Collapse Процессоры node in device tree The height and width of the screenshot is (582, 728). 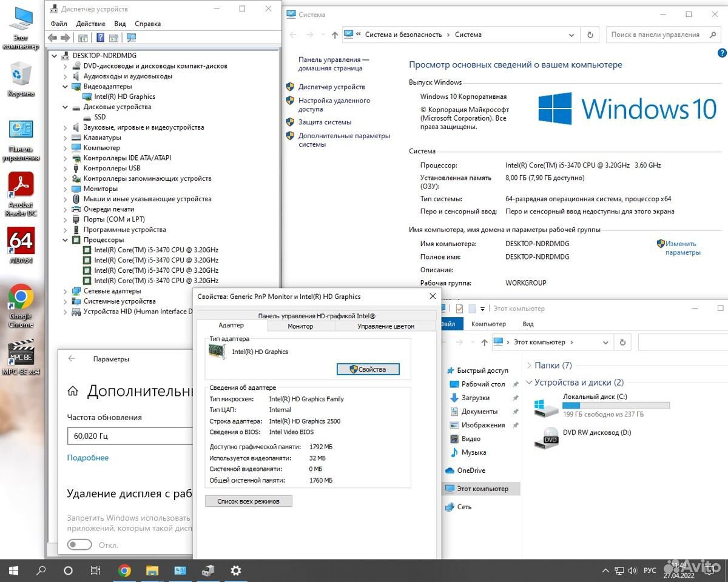(65, 240)
